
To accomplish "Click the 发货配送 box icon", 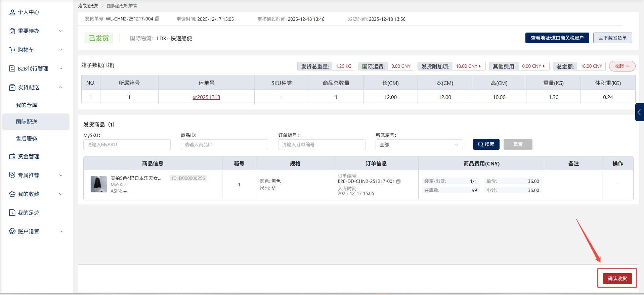I will tap(12, 88).
